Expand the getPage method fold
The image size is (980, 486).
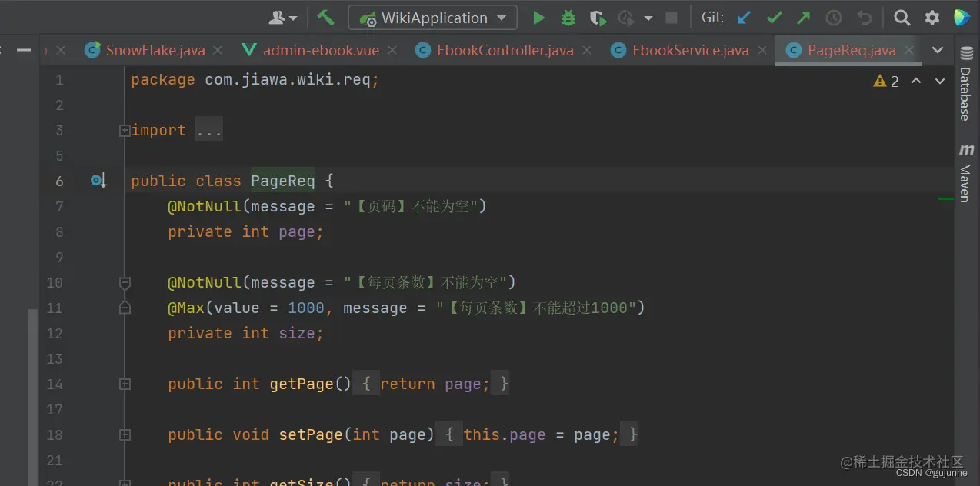pyautogui.click(x=125, y=384)
